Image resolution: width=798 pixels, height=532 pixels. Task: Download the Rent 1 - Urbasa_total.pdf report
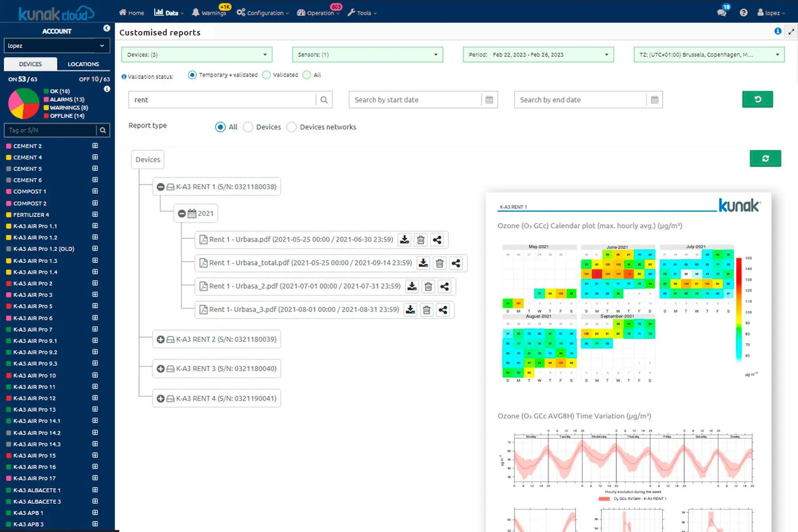423,263
